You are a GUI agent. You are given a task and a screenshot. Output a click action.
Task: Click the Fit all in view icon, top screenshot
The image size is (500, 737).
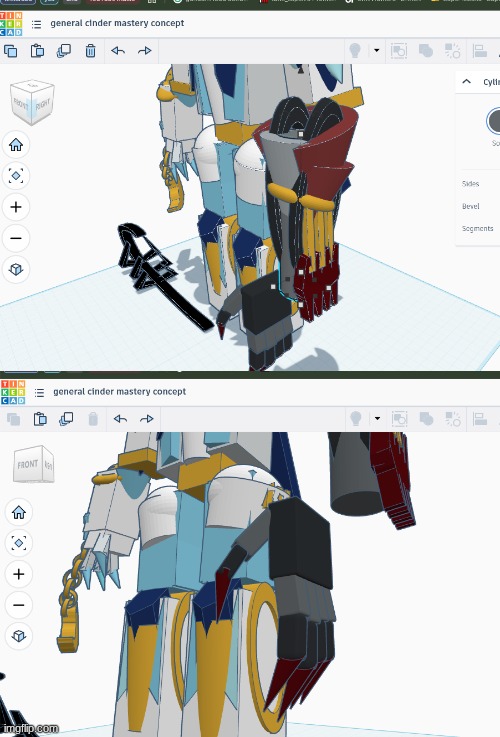pyautogui.click(x=16, y=176)
